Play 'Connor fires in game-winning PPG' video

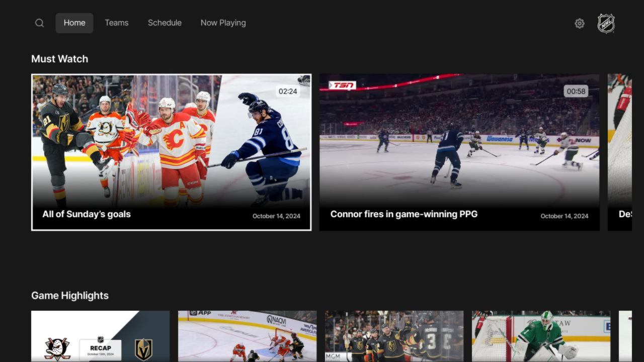coord(459,152)
